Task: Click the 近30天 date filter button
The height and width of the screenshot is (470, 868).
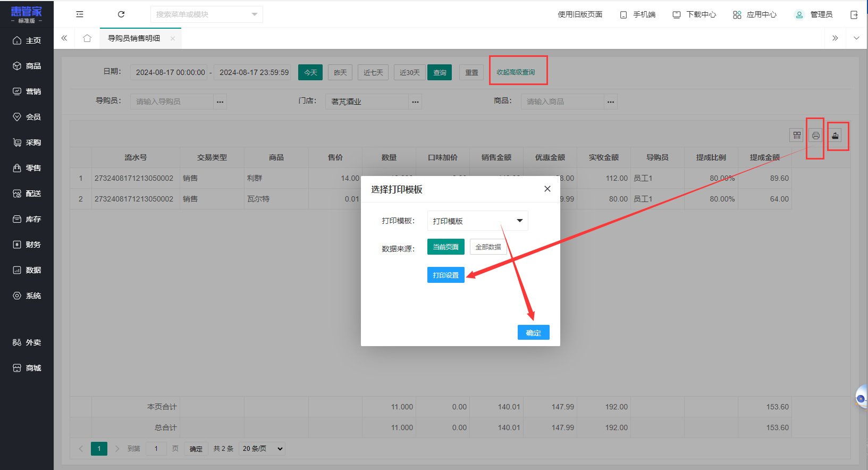Action: (x=410, y=72)
